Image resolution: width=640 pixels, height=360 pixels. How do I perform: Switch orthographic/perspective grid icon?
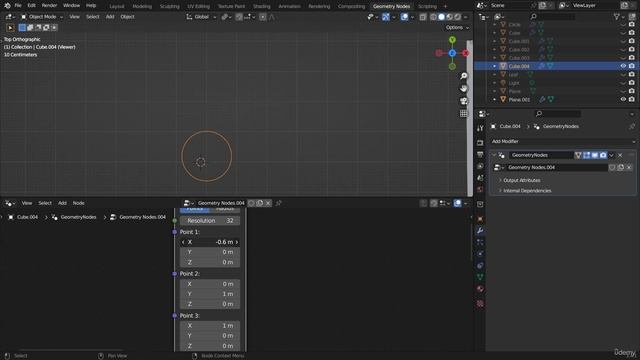464,113
